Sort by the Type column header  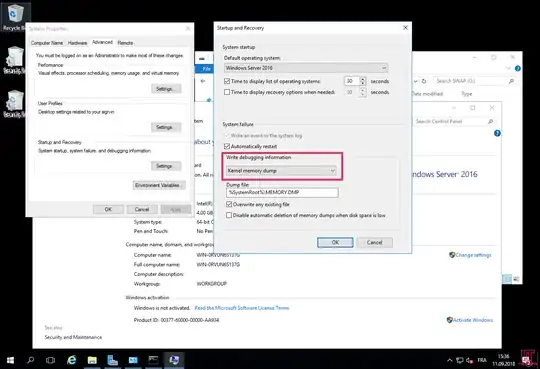click(x=467, y=94)
